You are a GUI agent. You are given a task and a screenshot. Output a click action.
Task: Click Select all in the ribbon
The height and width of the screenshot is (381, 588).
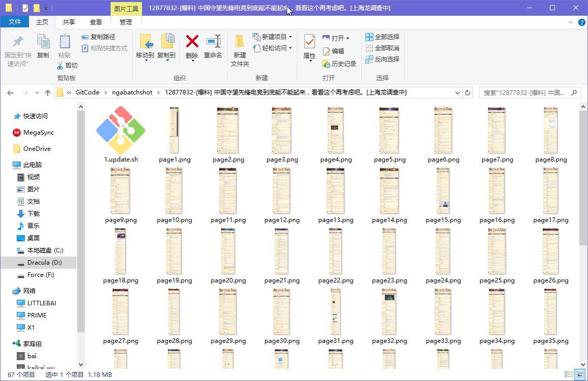tap(383, 37)
